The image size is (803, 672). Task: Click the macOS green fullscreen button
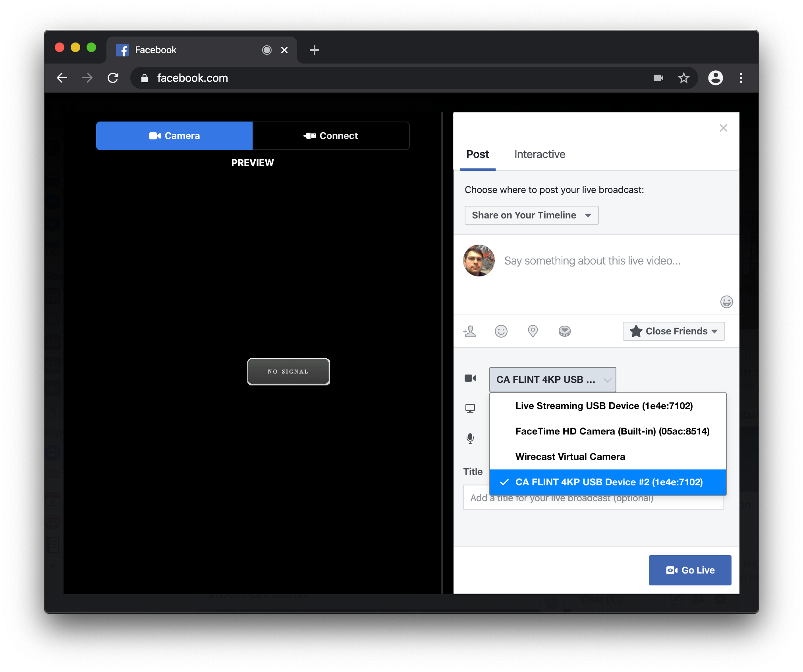pyautogui.click(x=91, y=48)
